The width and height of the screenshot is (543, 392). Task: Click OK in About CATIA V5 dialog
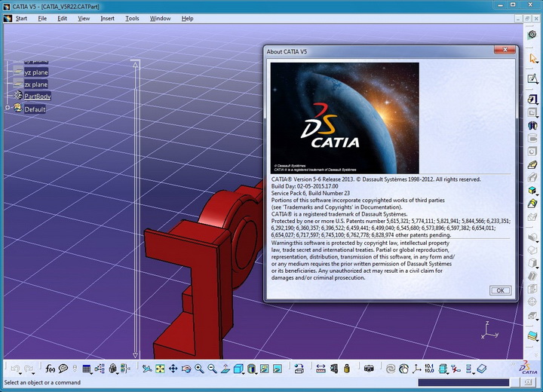pos(500,290)
